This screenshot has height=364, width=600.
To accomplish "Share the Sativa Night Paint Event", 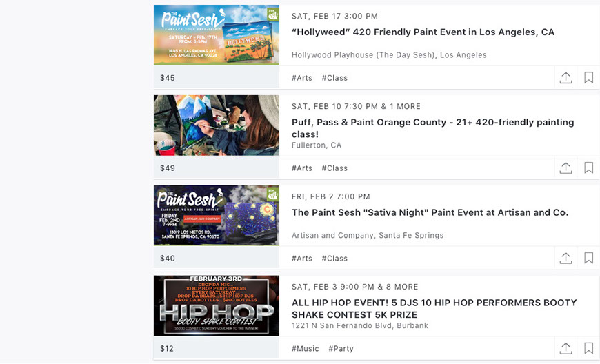I will (566, 259).
